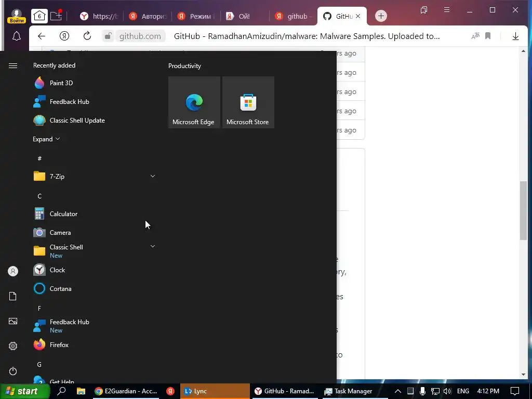Screen dimensions: 532x399
Task: Click the F letter header
Action: (x=39, y=309)
